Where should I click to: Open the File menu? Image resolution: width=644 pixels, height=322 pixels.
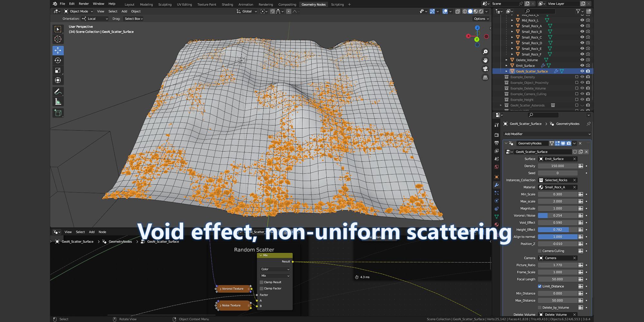pos(62,4)
